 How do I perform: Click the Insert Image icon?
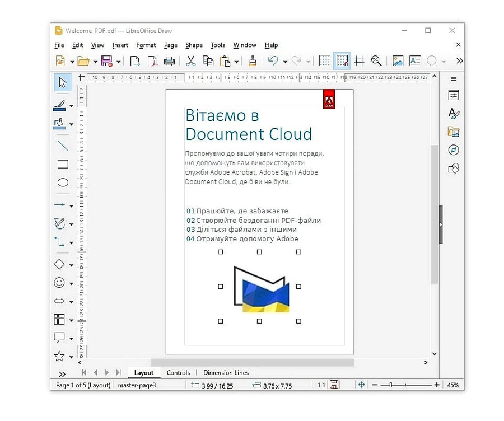pos(398,60)
